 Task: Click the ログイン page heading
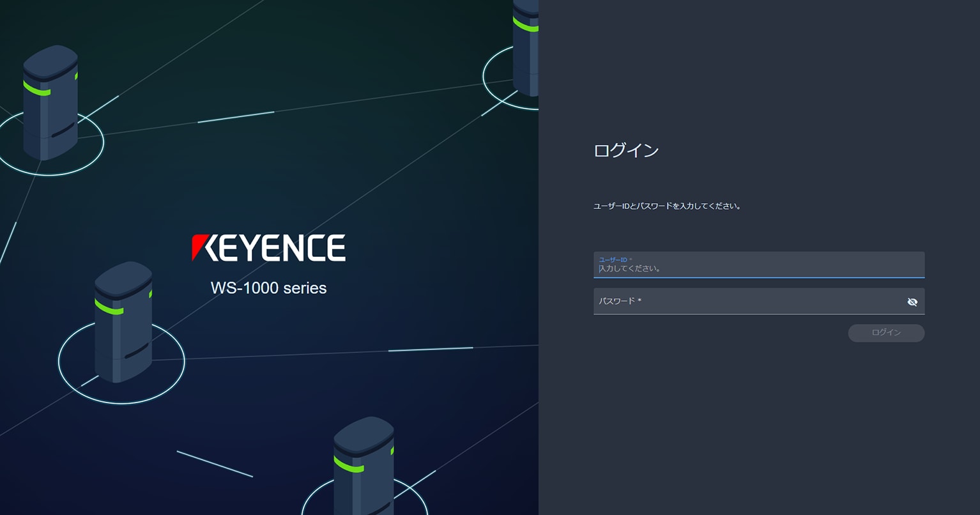point(626,150)
